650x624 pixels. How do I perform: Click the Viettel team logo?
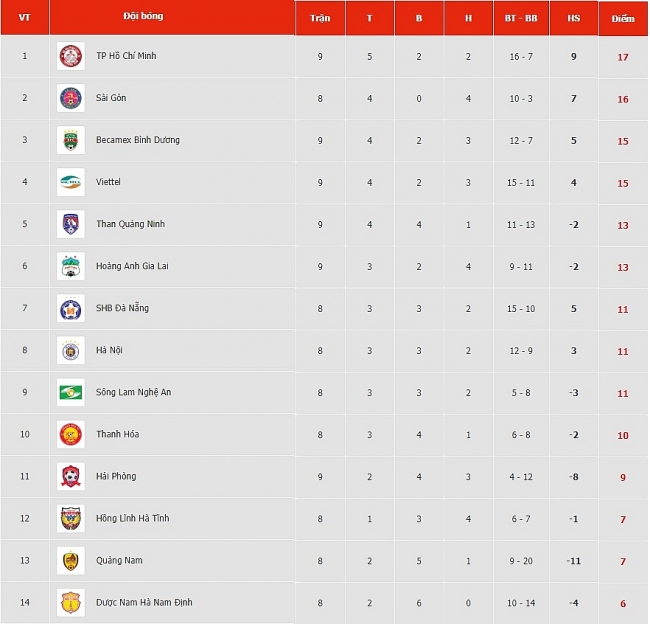click(71, 182)
